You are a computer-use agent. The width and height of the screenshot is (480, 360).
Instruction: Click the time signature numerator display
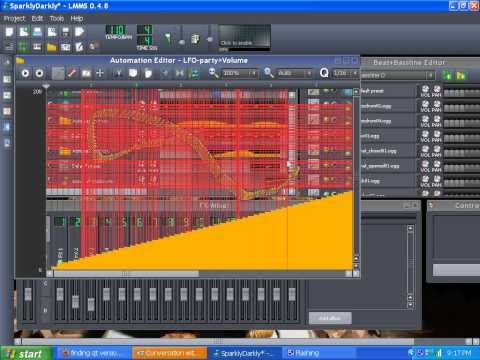tap(145, 30)
